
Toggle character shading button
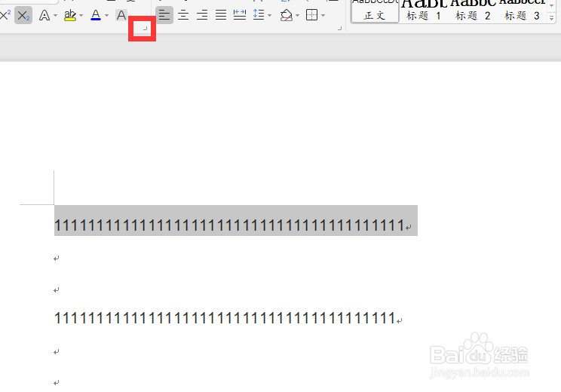coord(121,15)
